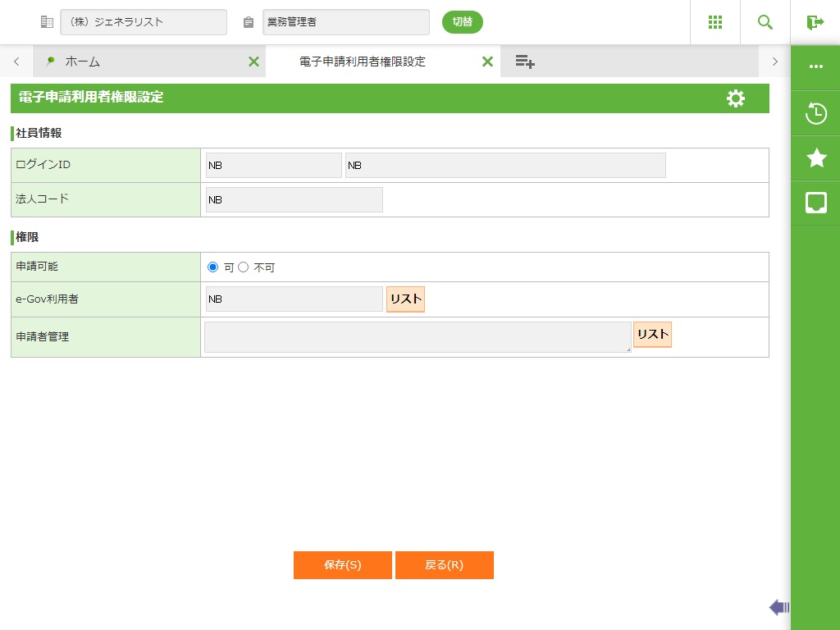Click the three-dots more icon in sidebar
This screenshot has height=630, width=840.
815,66
